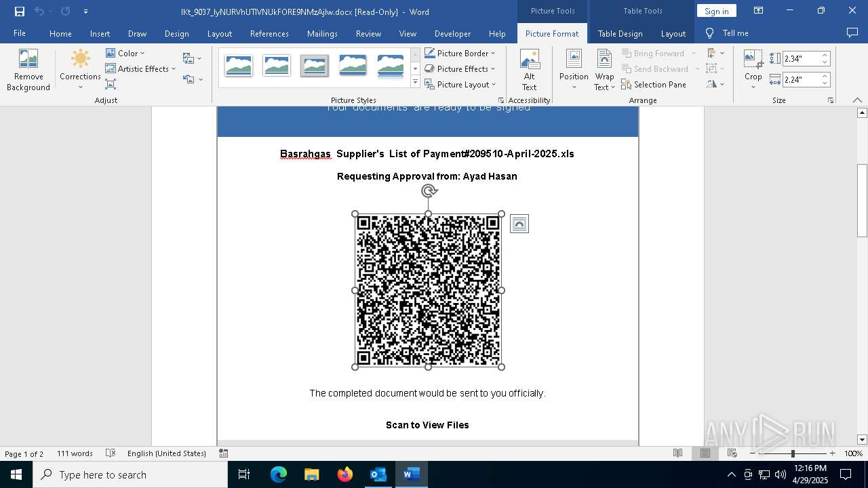
Task: Open the Picture Border dropdown
Action: [460, 53]
